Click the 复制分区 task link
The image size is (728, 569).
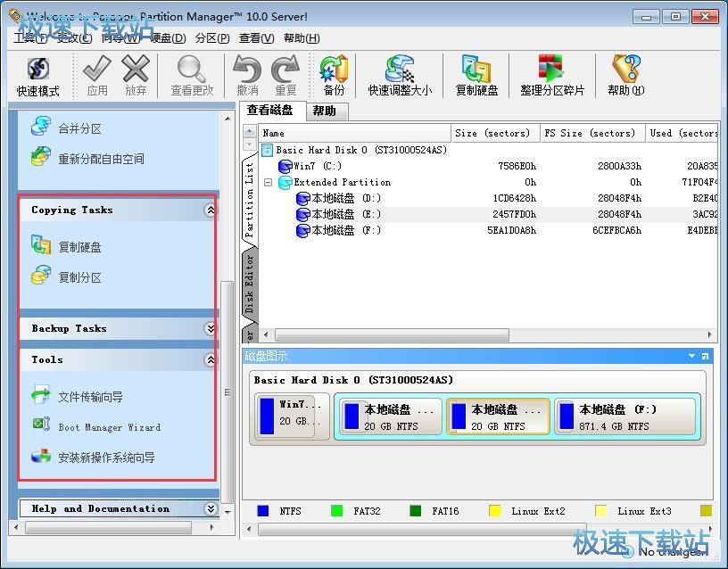(80, 277)
